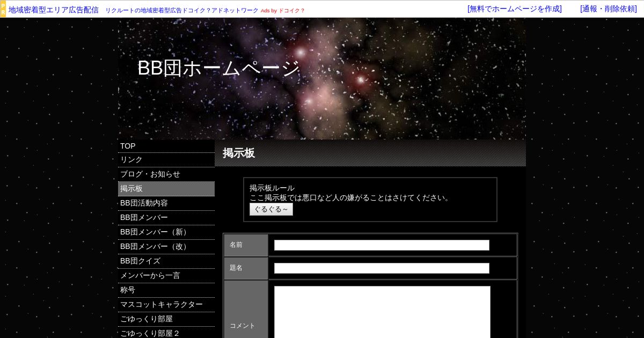Click the Ads by ドコイク? link
644x338 pixels.
(x=283, y=11)
